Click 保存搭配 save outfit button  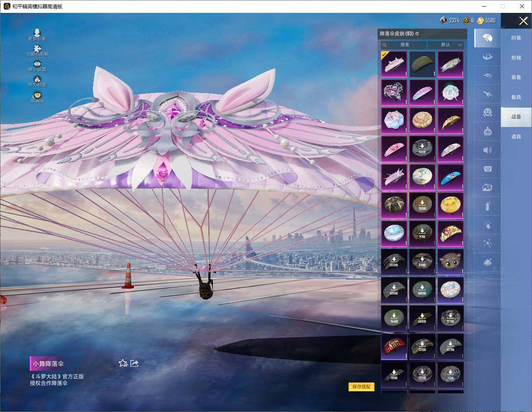(x=361, y=387)
